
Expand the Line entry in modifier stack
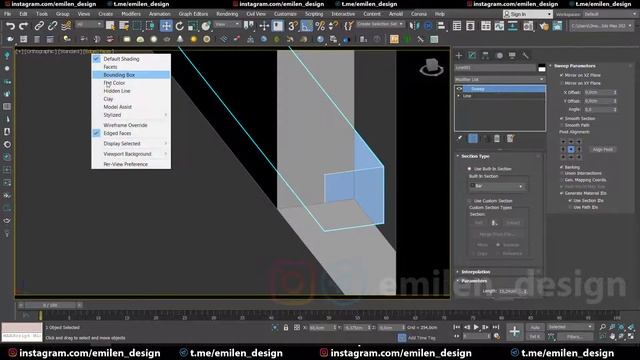point(458,96)
